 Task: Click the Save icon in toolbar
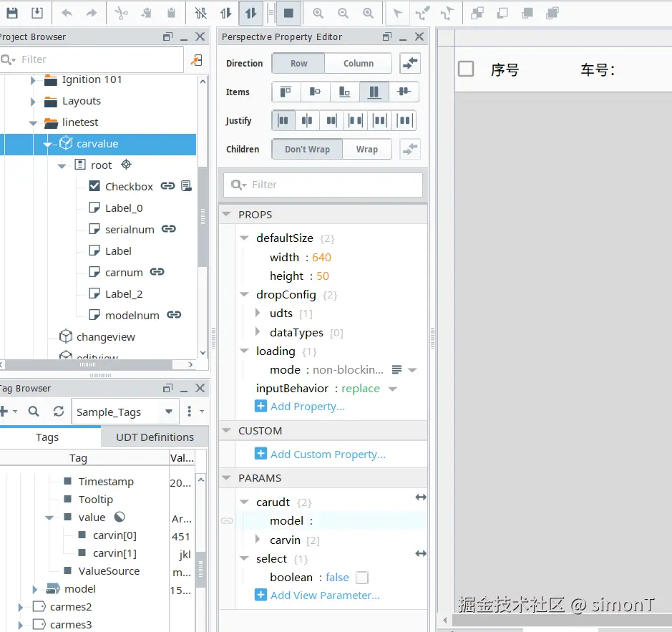coord(12,13)
